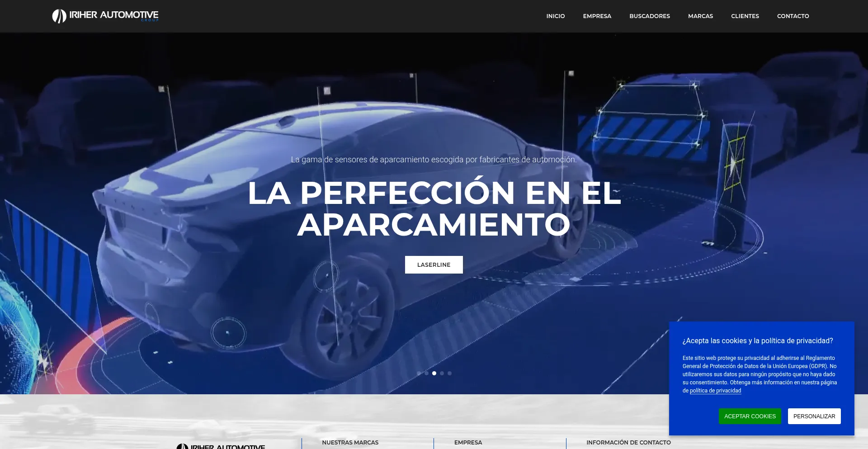Click PERSONALIZAR in the cookie banner
Image resolution: width=868 pixels, height=449 pixels.
814,416
